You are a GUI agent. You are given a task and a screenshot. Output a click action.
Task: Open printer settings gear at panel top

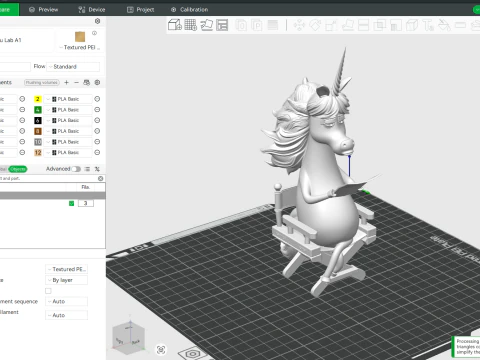97,21
